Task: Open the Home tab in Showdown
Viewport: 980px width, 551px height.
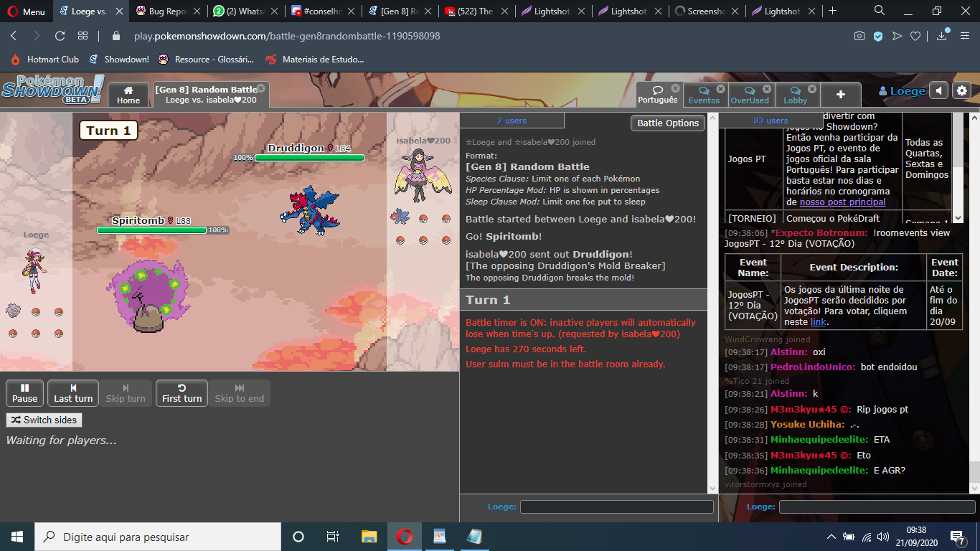Action: click(128, 95)
